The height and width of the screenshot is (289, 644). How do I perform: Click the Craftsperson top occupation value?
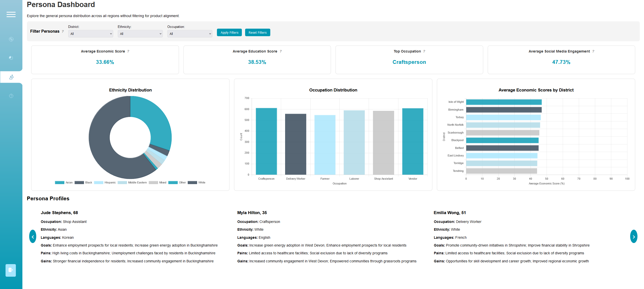(x=409, y=62)
